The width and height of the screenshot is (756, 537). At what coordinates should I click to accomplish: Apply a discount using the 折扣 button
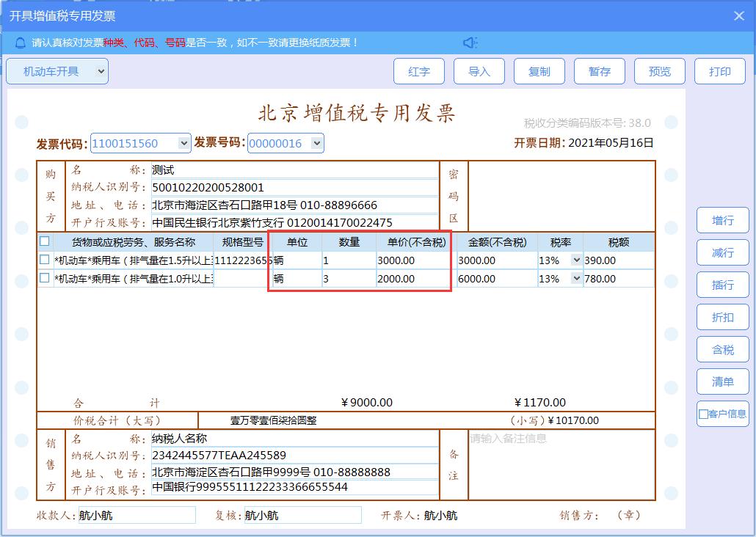tap(722, 317)
